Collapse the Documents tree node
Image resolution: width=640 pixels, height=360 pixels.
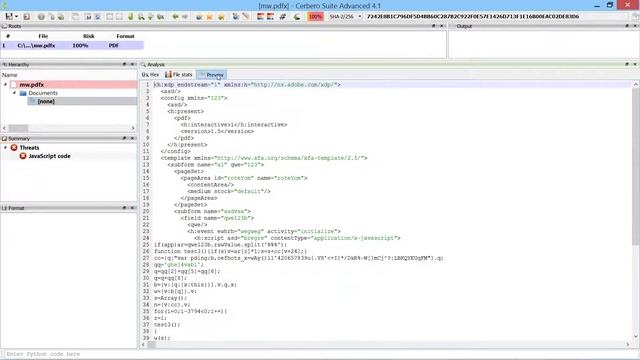coord(14,93)
